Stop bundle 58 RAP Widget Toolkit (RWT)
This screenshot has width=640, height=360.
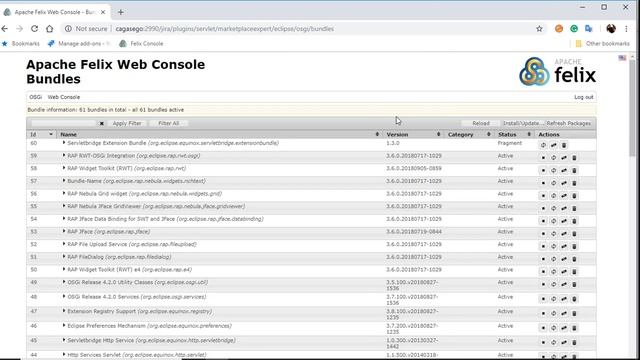543,170
